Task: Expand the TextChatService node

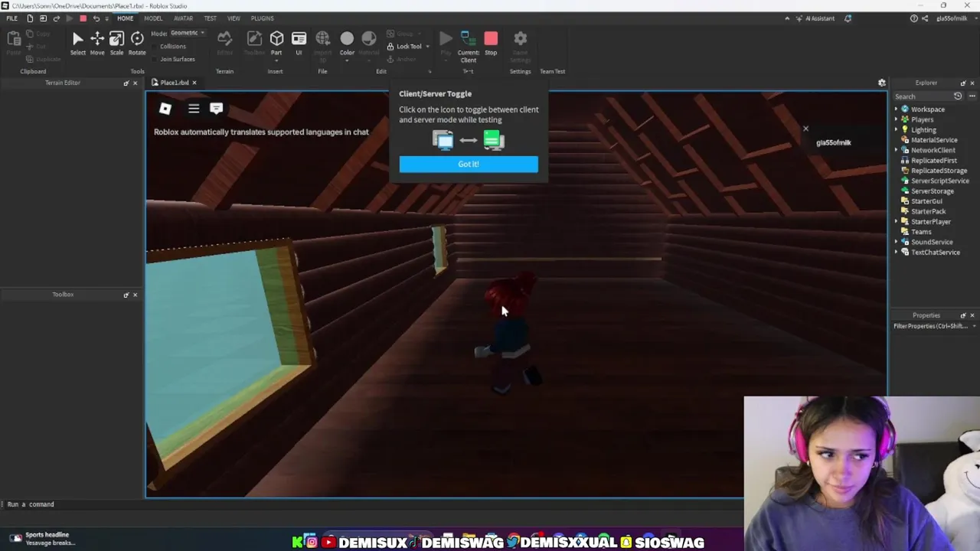Action: (x=897, y=253)
